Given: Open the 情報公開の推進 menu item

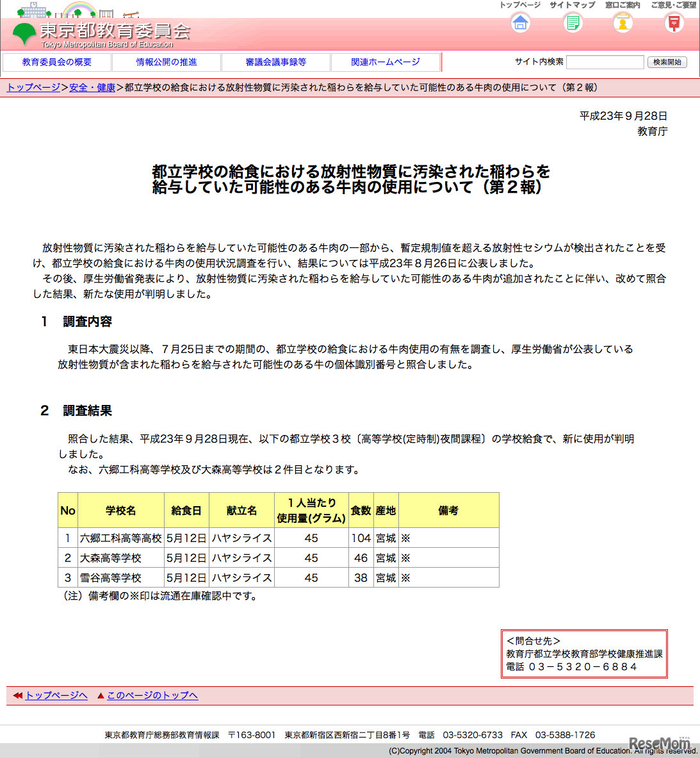Looking at the screenshot, I should 167,62.
